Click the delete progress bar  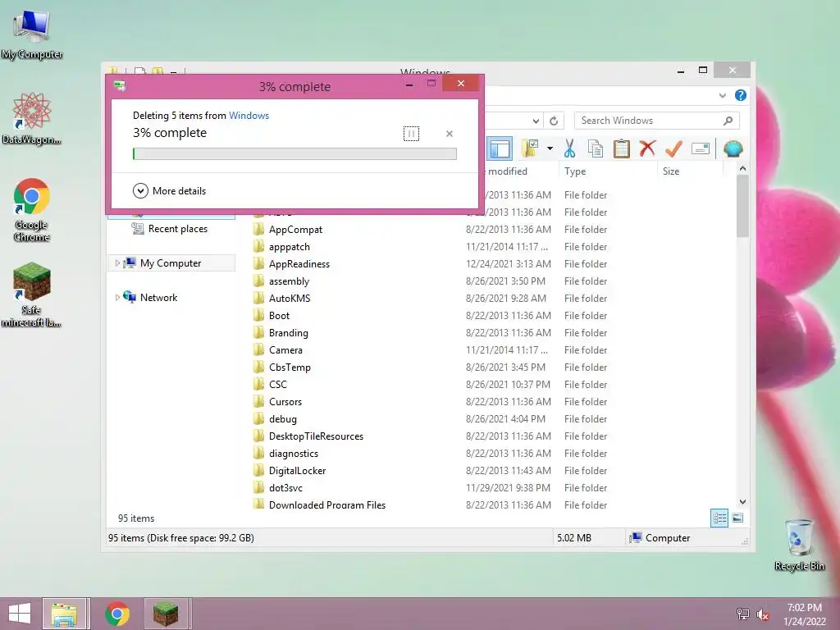coord(294,153)
